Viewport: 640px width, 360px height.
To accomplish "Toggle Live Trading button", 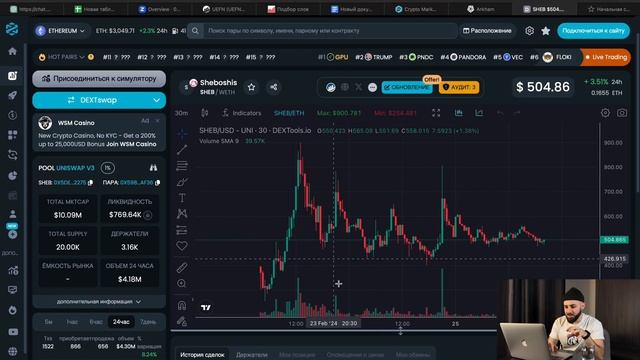I will [606, 57].
